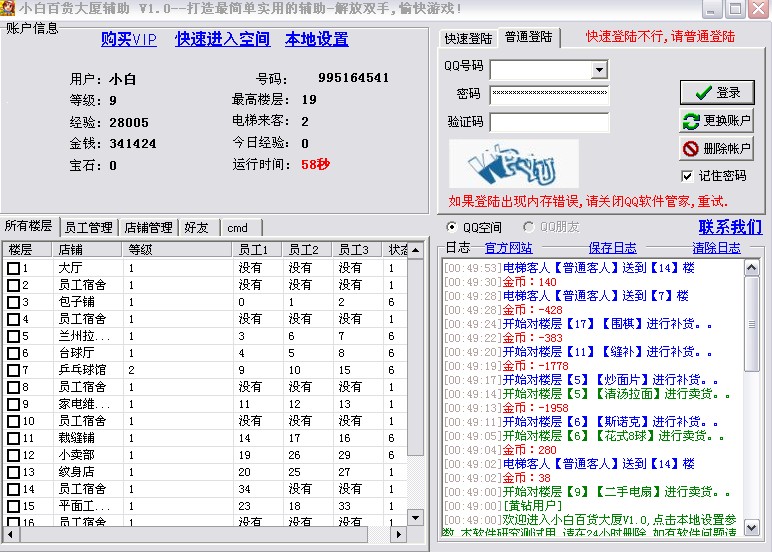
Task: Select the 所有楼层 tab
Action: click(29, 226)
